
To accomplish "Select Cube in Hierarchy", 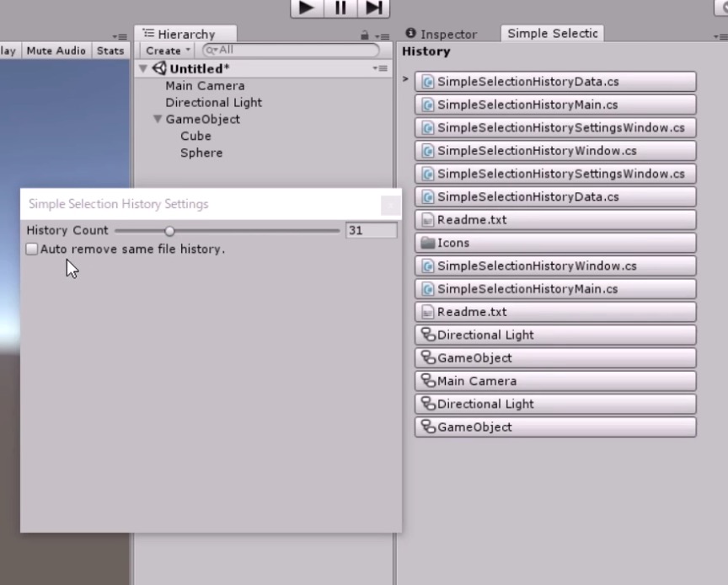I will click(x=195, y=137).
